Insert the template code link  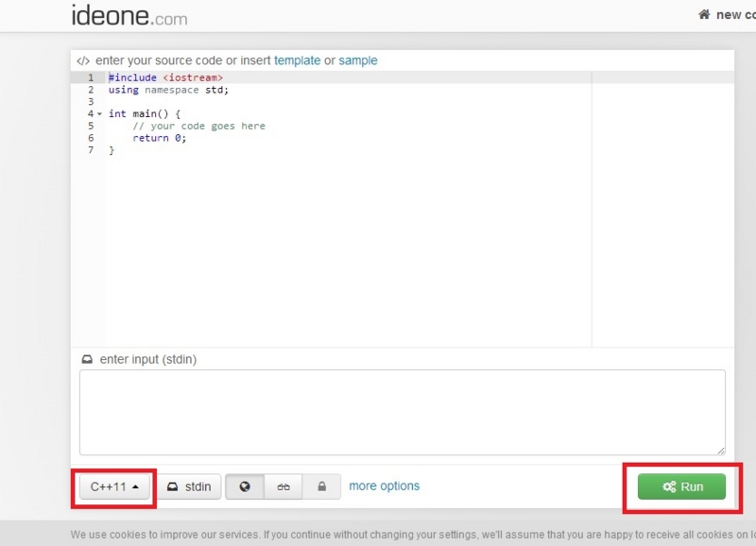click(x=297, y=60)
